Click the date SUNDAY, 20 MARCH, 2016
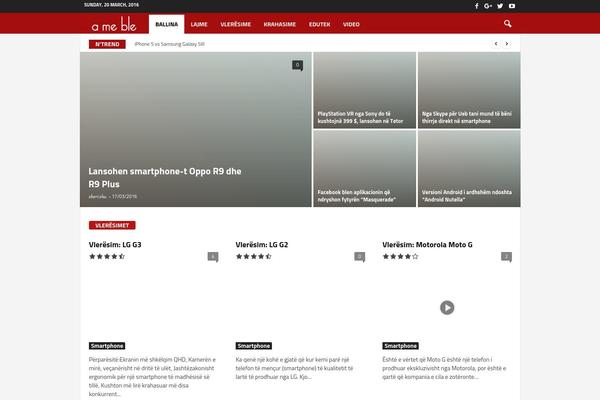The image size is (600, 400). click(111, 5)
